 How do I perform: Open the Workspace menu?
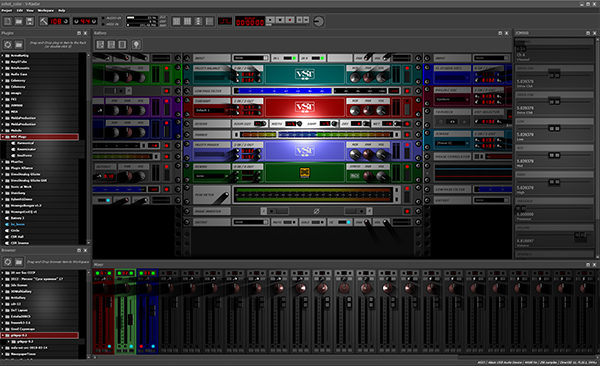[46, 10]
